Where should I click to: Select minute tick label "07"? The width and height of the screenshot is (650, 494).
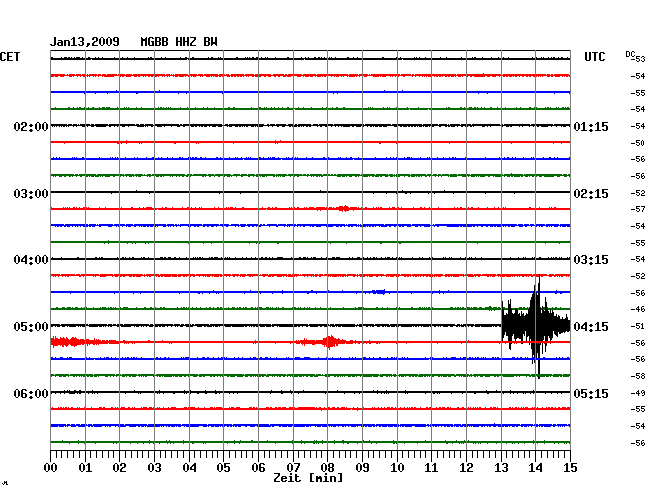[x=293, y=468]
